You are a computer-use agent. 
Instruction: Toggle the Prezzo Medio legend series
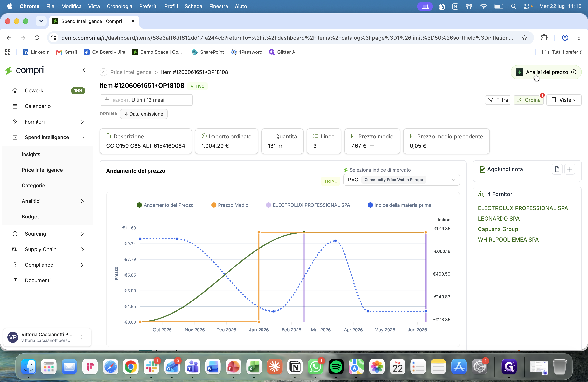pyautogui.click(x=230, y=205)
